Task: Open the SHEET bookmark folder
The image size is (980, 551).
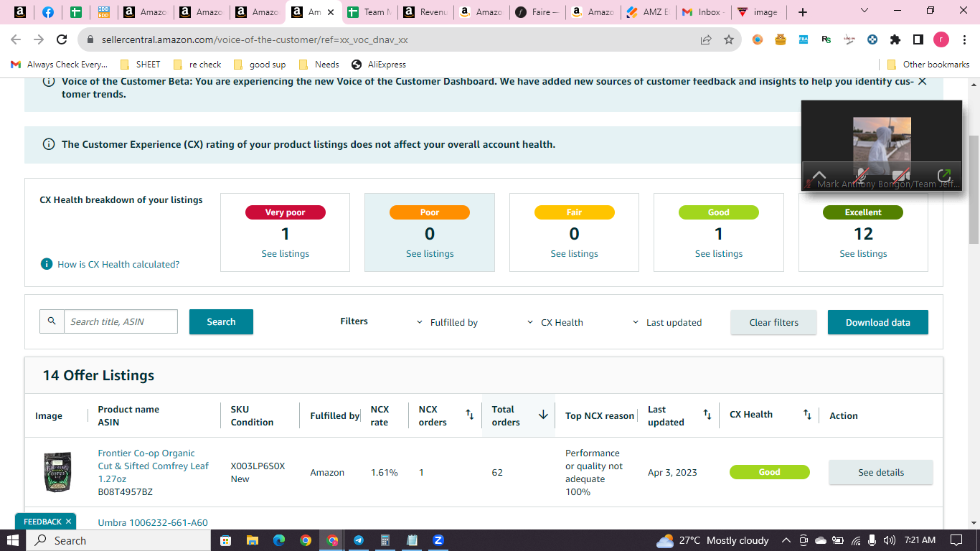Action: pyautogui.click(x=141, y=65)
